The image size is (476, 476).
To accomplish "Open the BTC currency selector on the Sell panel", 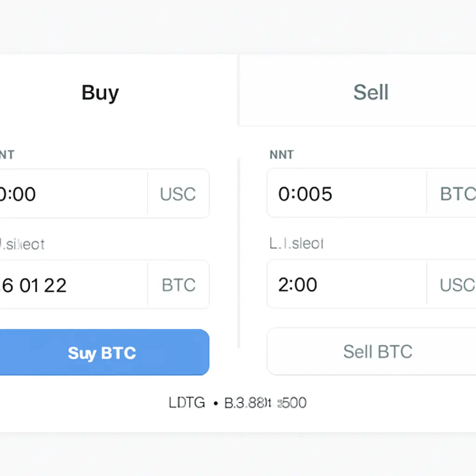I will pyautogui.click(x=458, y=194).
